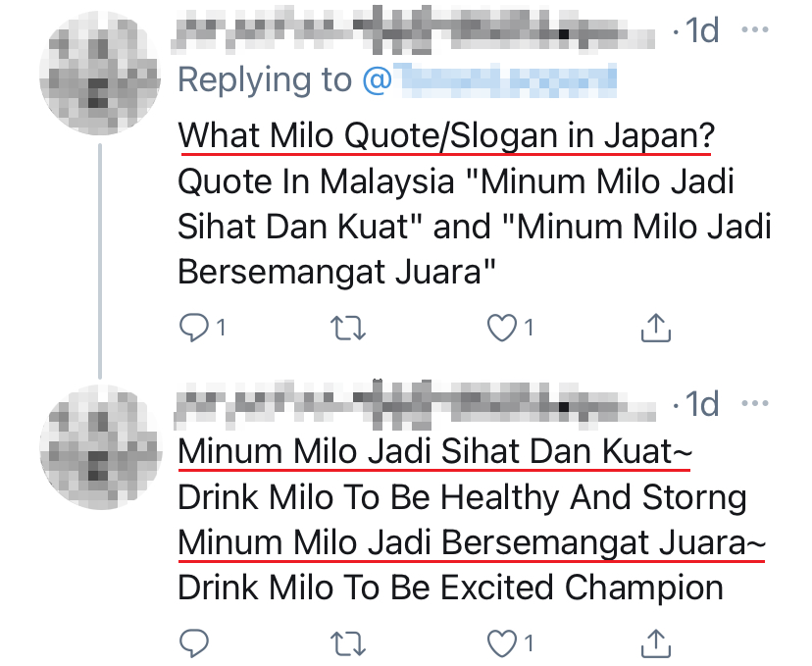Image resolution: width=812 pixels, height=666 pixels.
Task: Open more options for the first tweet
Action: pos(755,30)
